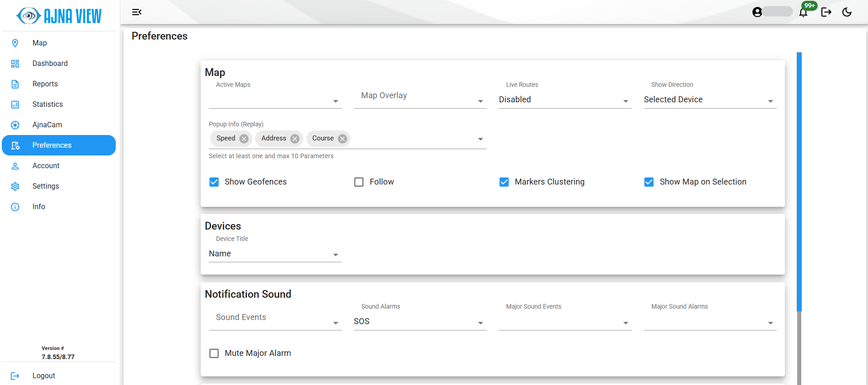This screenshot has height=385, width=868.
Task: Open the Sound Alarms SOS dropdown
Action: [419, 322]
